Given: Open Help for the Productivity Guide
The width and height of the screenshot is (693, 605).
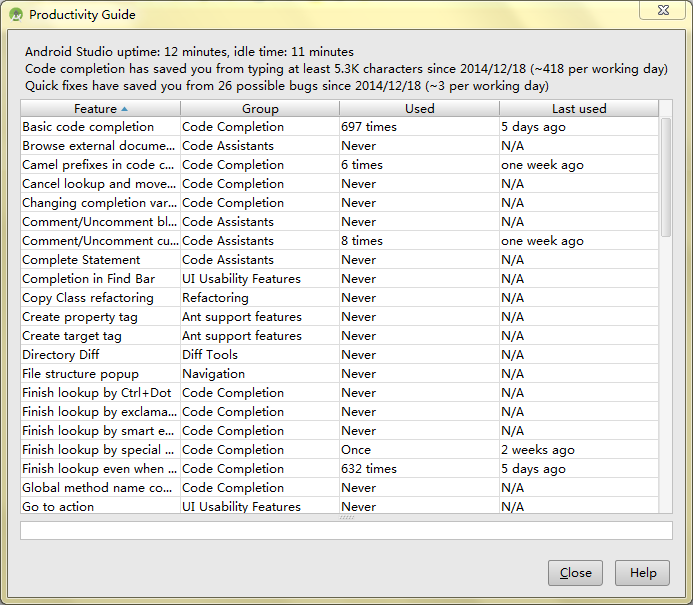Looking at the screenshot, I should tap(643, 573).
